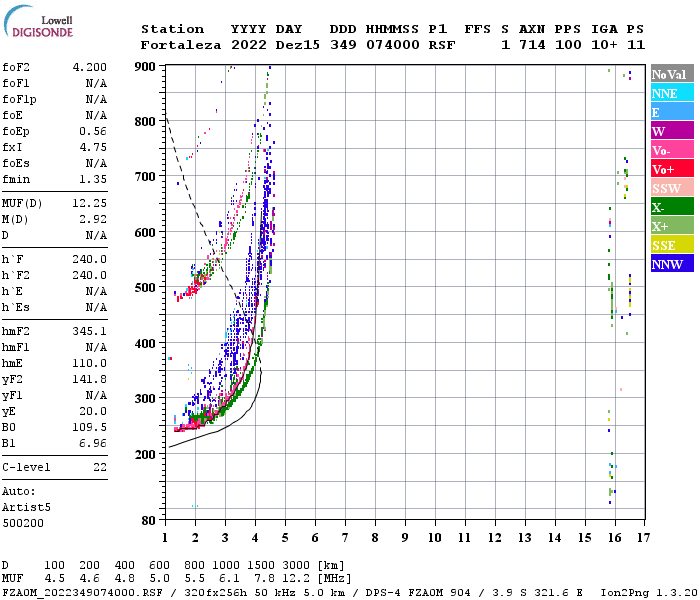700x600 pixels.
Task: Click the SSW salmon legend swatch
Action: [x=672, y=188]
